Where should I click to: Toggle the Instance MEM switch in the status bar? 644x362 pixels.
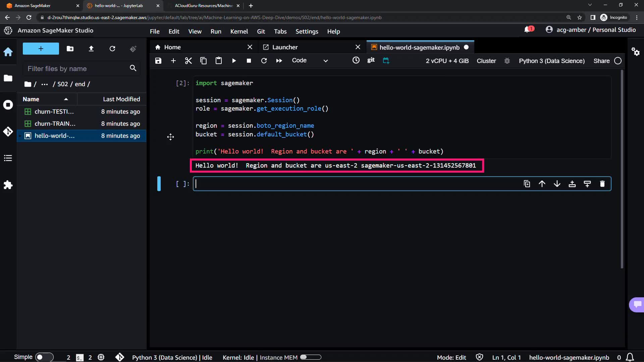[311, 357]
